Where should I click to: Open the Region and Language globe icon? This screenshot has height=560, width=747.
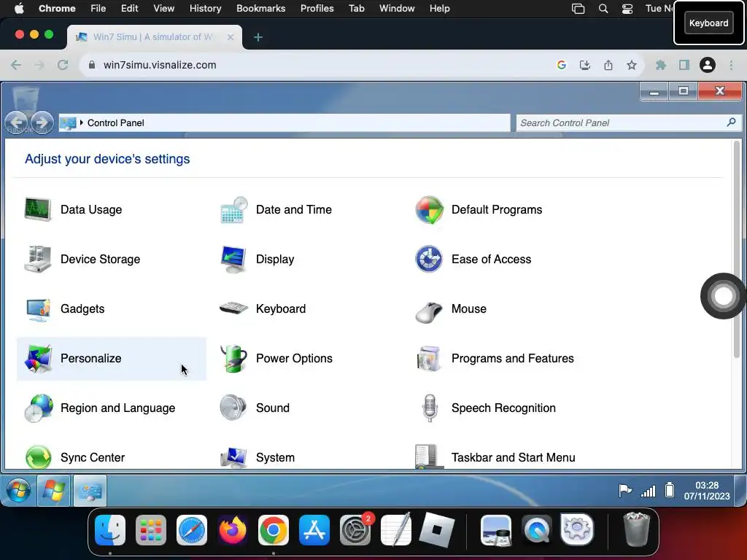pyautogui.click(x=38, y=408)
